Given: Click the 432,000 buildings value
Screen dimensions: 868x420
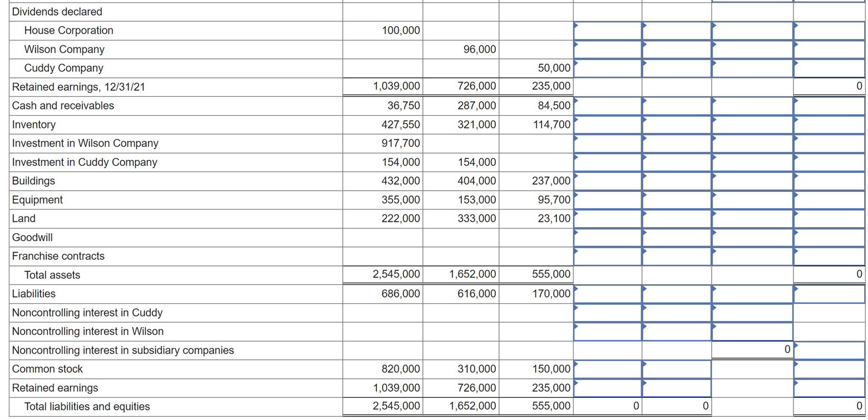Looking at the screenshot, I should coord(401,181).
